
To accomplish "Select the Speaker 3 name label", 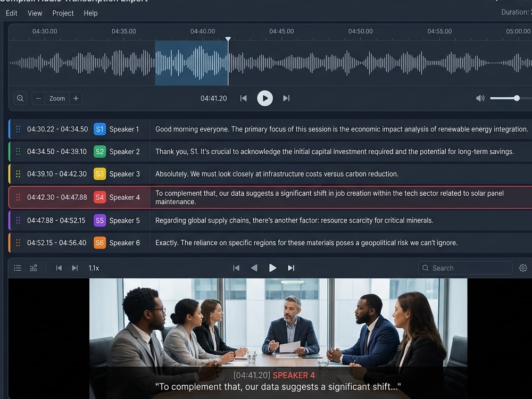I will [x=124, y=174].
